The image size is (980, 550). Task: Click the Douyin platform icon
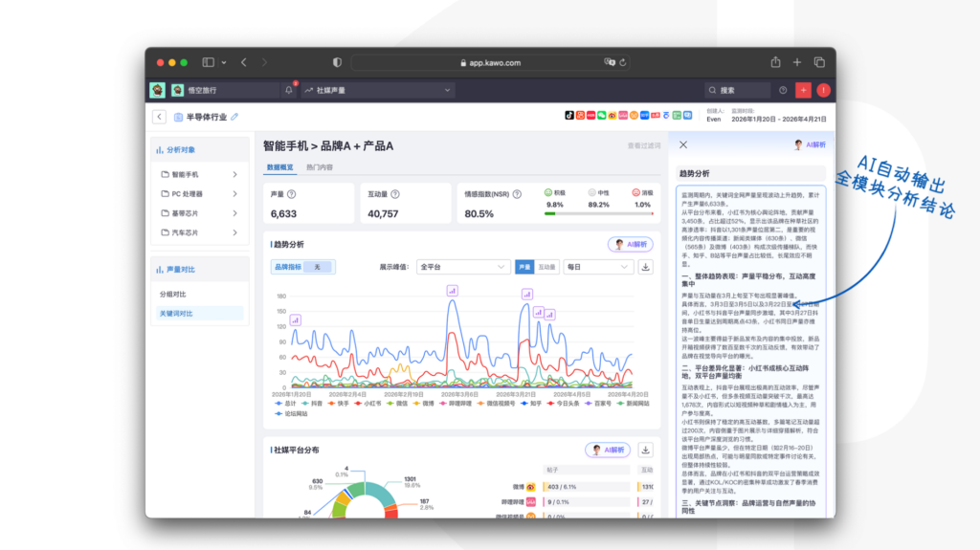[569, 115]
